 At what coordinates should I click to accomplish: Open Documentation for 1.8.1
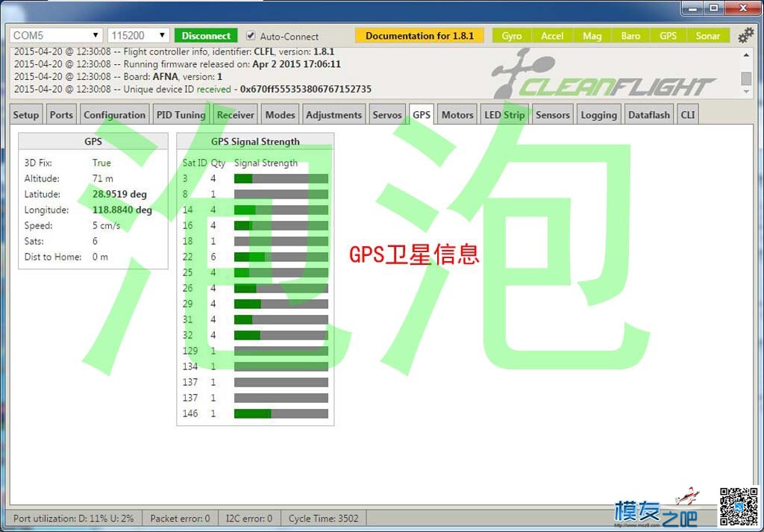click(419, 36)
